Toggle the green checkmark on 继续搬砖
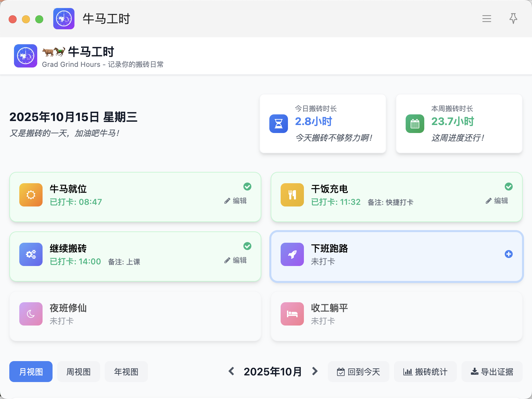This screenshot has width=532, height=399. 247,246
